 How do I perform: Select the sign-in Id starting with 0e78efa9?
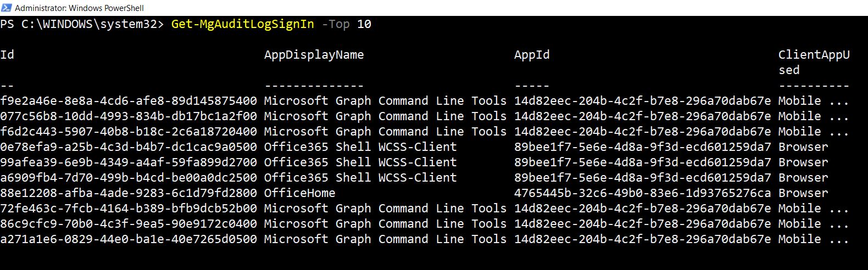(129, 147)
